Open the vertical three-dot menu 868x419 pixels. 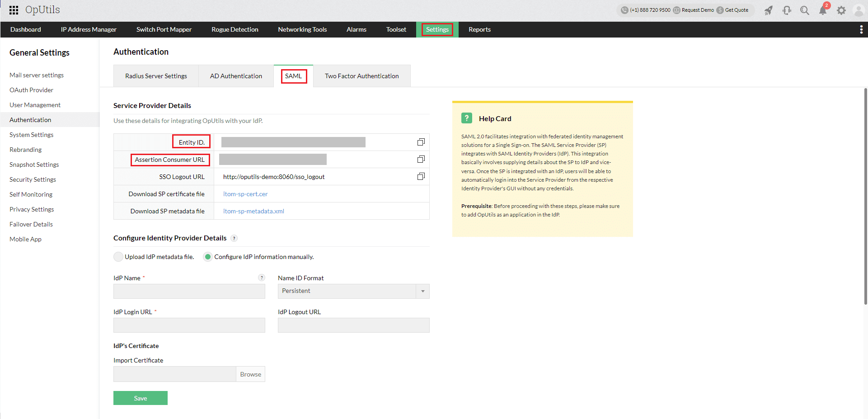(x=861, y=29)
